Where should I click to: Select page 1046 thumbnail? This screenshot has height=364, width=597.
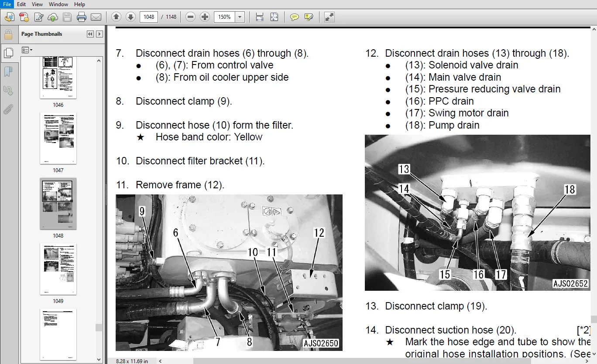click(x=58, y=78)
